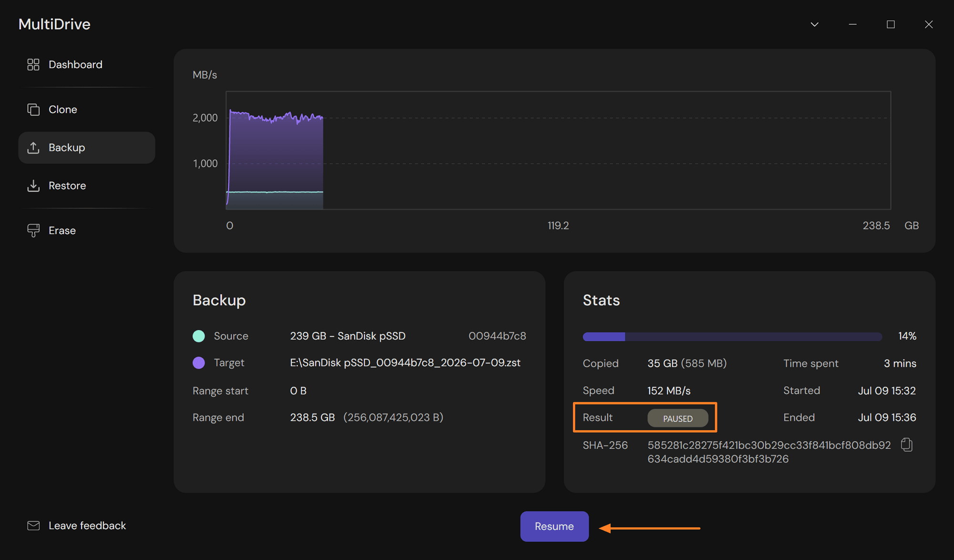Click the envelope feedback icon
The height and width of the screenshot is (560, 954).
point(33,526)
